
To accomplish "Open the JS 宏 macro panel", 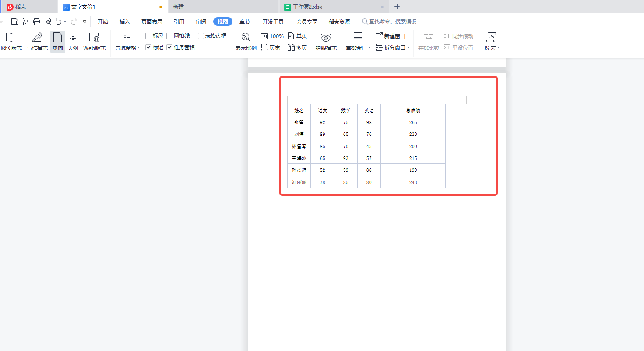I will click(492, 42).
